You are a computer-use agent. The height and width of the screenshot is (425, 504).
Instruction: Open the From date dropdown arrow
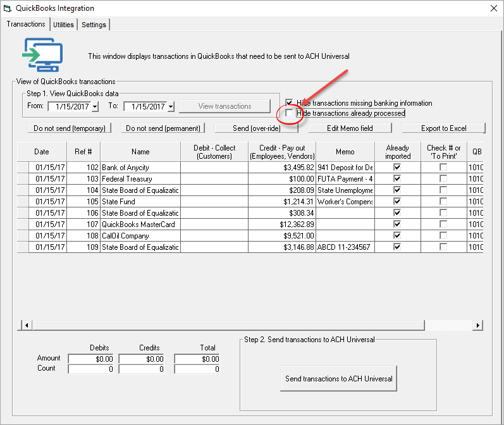(95, 106)
